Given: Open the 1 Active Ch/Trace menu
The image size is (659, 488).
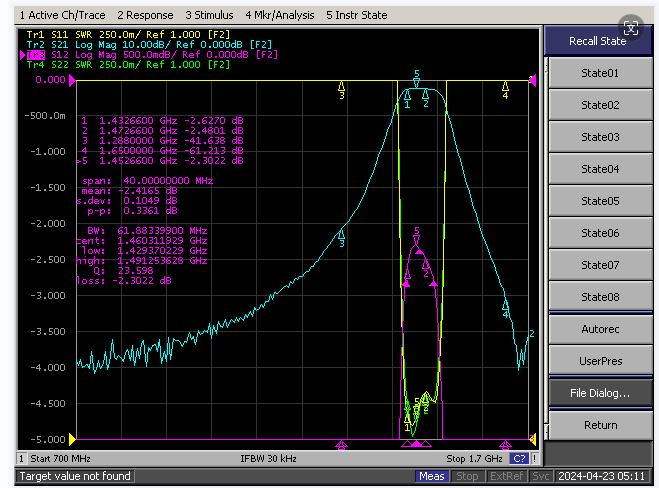Looking at the screenshot, I should click(x=63, y=15).
